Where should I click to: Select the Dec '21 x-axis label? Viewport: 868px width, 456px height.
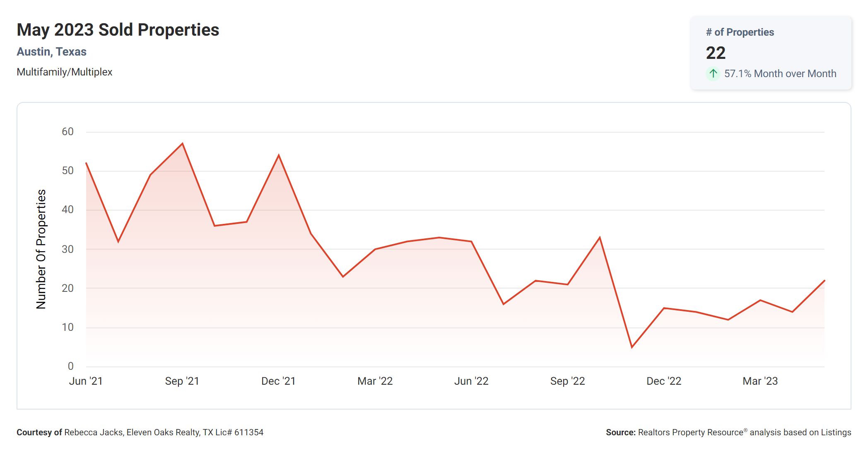click(278, 381)
